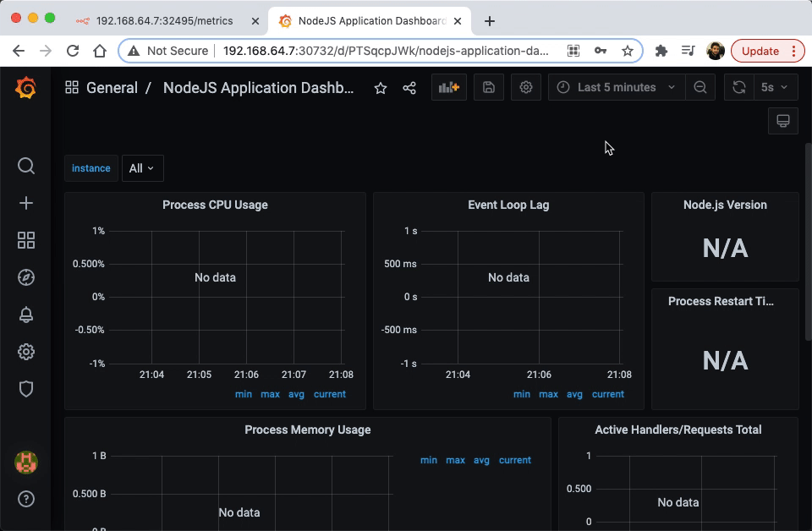
Task: Click the instance variable label
Action: (91, 168)
